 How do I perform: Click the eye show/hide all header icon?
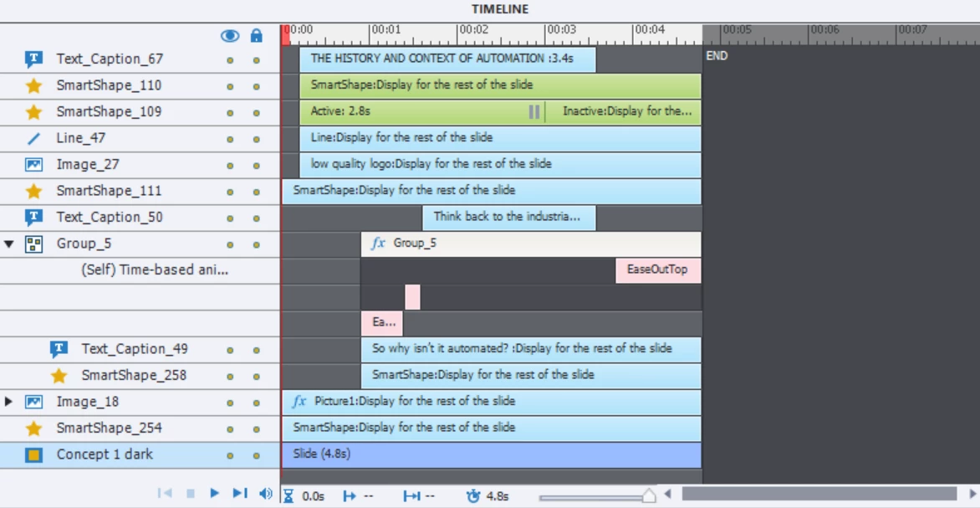(230, 36)
